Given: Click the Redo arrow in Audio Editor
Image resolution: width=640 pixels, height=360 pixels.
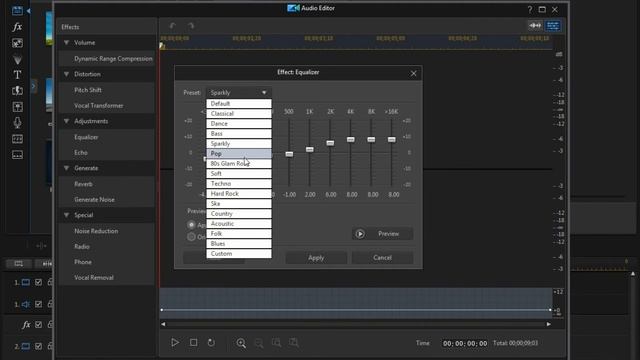Looking at the screenshot, I should pyautogui.click(x=191, y=26).
